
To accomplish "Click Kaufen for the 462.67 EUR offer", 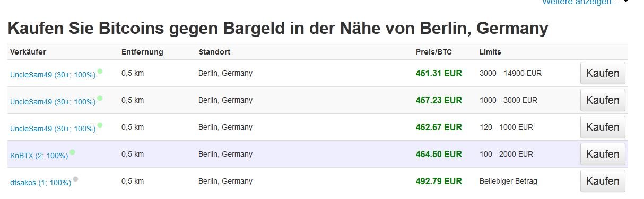I will pyautogui.click(x=603, y=127).
